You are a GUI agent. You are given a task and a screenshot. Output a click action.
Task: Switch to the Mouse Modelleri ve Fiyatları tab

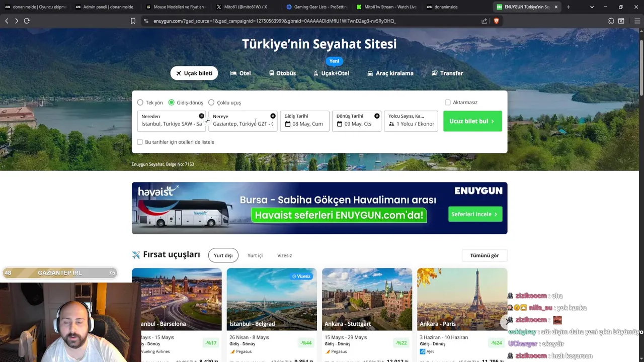pos(177,7)
